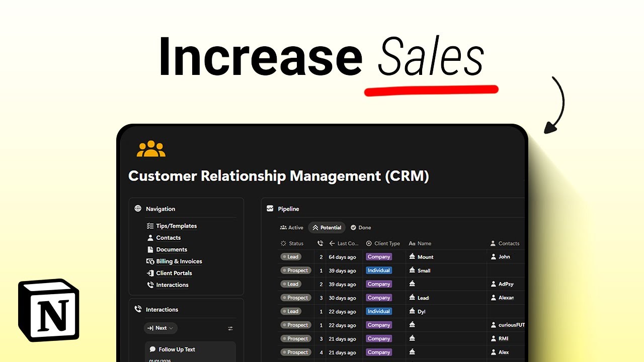644x362 pixels.
Task: Click the "RME" contact cell
Action: (x=503, y=338)
